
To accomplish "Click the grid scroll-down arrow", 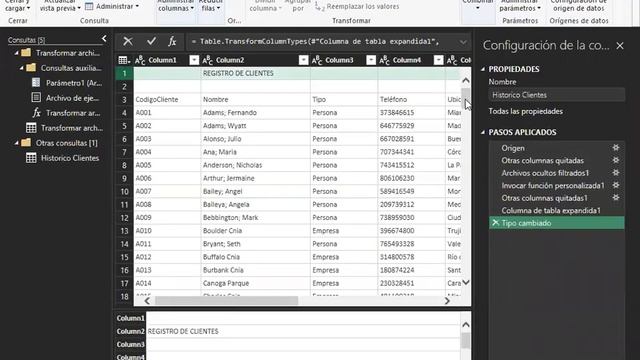I will pyautogui.click(x=466, y=282).
